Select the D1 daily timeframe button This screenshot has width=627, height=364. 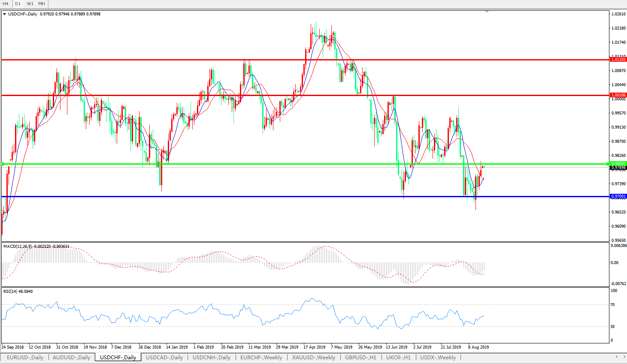tap(18, 4)
